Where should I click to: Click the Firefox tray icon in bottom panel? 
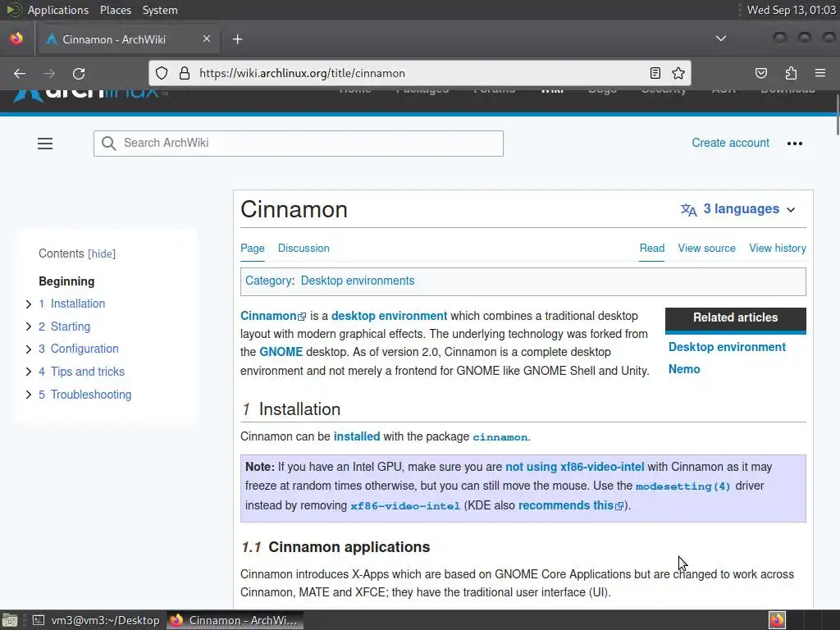pos(777,620)
